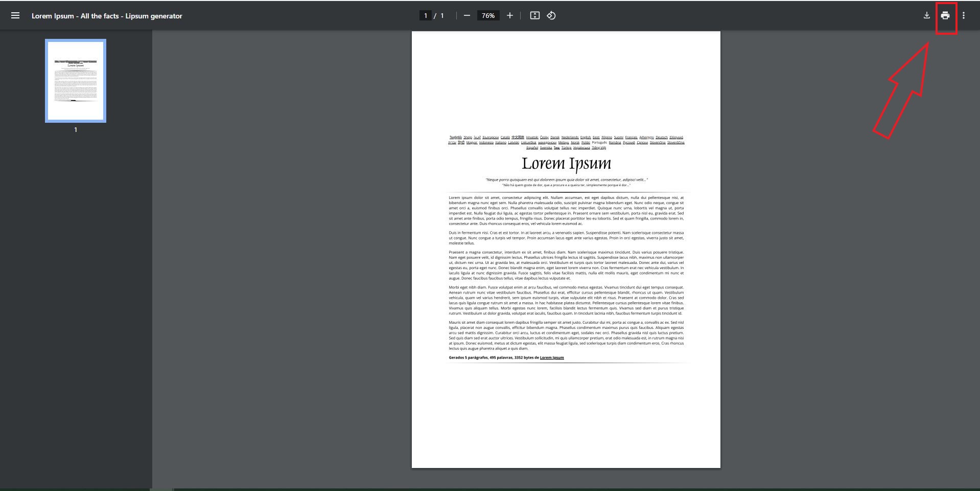Viewport: 980px width, 491px height.
Task: Toggle fit to page view
Action: 534,15
